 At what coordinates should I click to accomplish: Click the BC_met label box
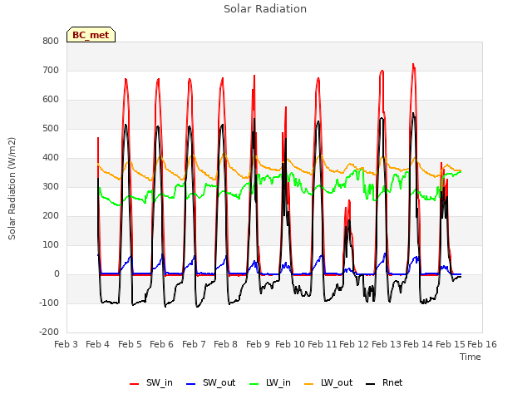(91, 35)
